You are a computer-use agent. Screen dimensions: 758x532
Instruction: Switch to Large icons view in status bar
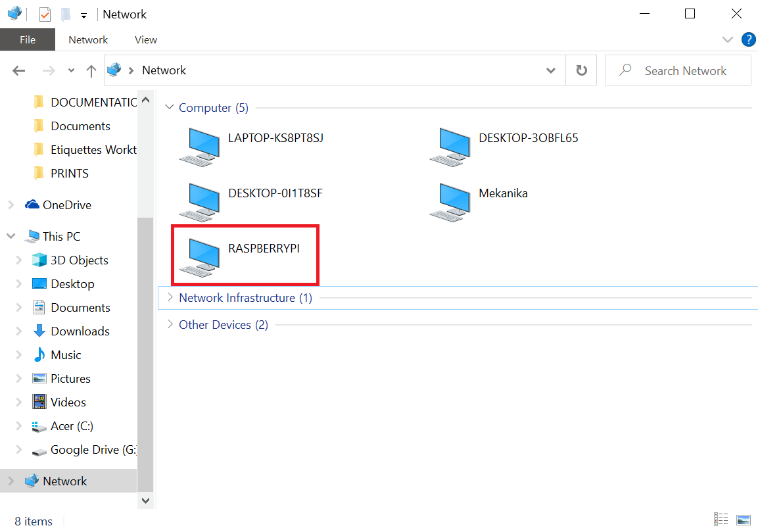click(x=743, y=520)
